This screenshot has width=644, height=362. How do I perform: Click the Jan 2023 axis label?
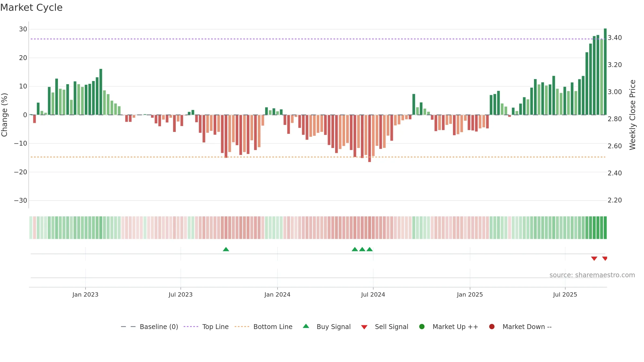point(85,295)
